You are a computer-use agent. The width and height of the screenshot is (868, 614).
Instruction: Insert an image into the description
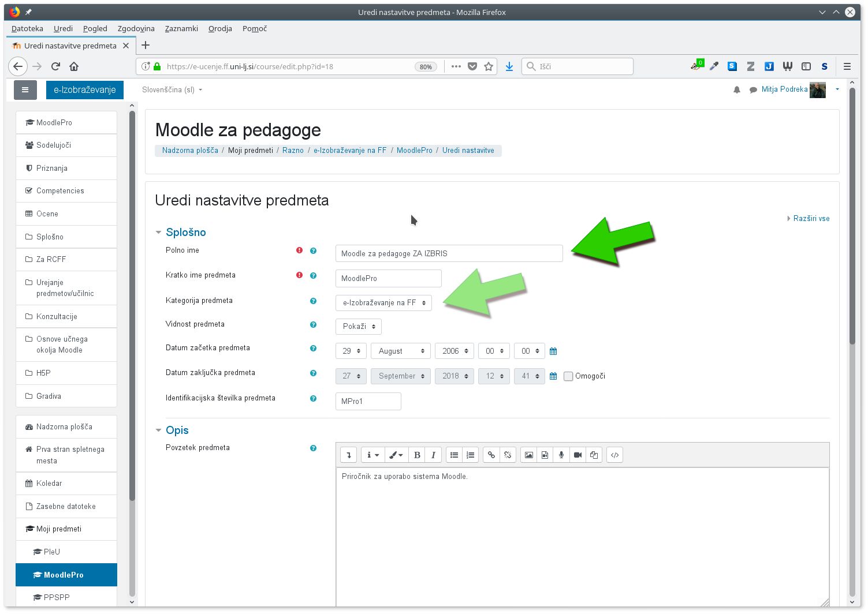[x=528, y=455]
